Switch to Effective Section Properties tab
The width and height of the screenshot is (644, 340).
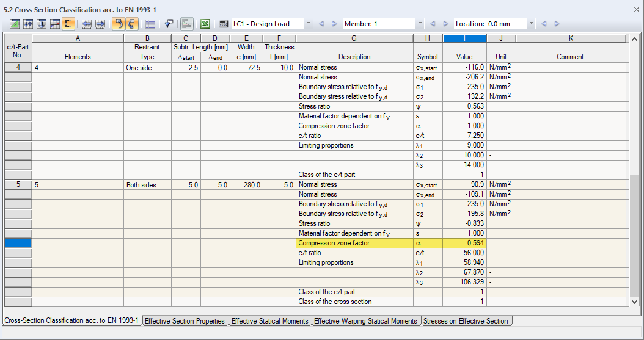(x=185, y=321)
